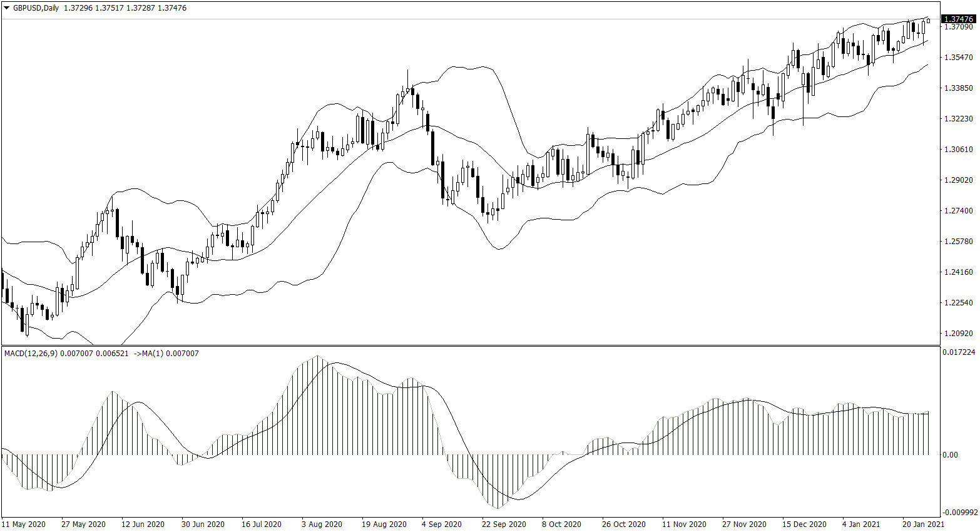Select the 22 Sep 2020 date label
Image resolution: width=980 pixels, height=532 pixels.
(x=504, y=524)
